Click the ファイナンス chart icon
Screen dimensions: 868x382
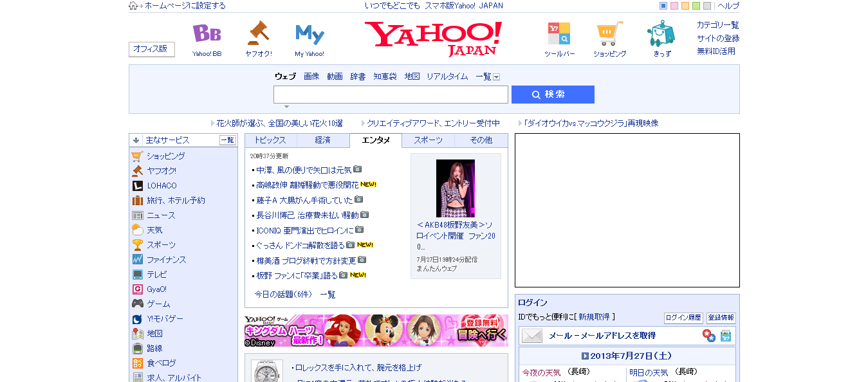click(x=137, y=260)
